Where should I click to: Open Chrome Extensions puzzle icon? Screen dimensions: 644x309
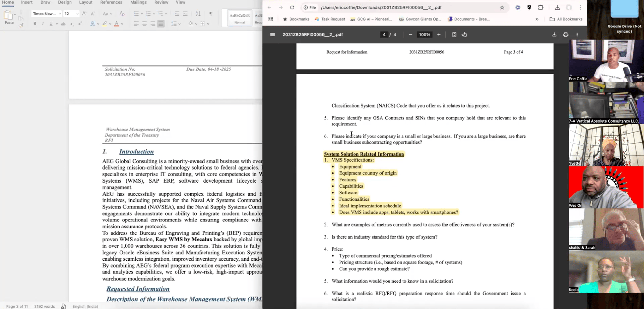pyautogui.click(x=540, y=7)
